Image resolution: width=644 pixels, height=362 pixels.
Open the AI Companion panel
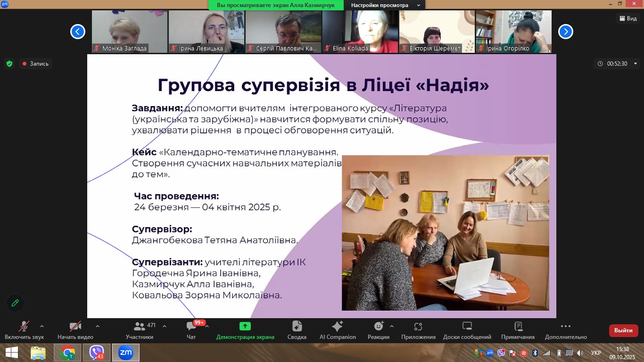point(338,326)
